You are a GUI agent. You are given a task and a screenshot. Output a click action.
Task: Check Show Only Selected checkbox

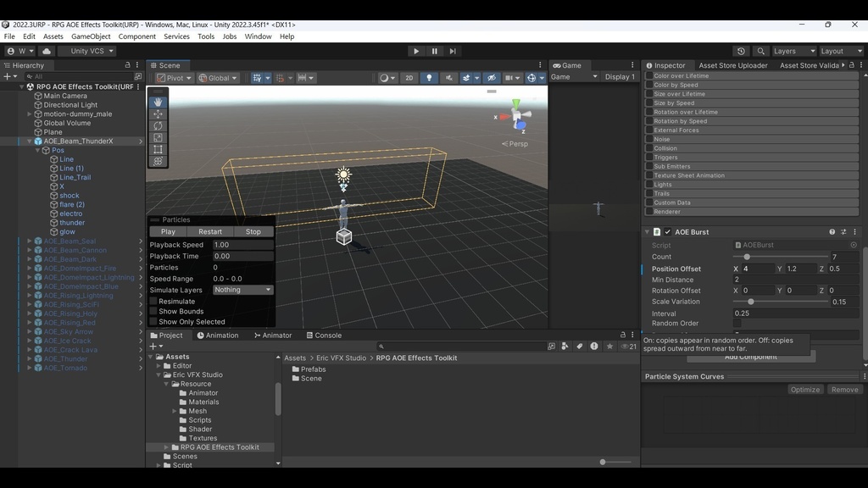coord(154,322)
